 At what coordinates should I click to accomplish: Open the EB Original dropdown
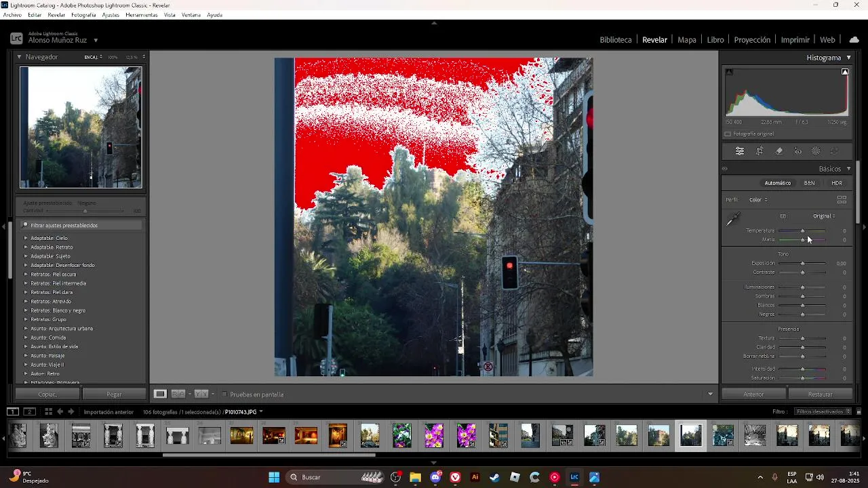click(x=825, y=216)
